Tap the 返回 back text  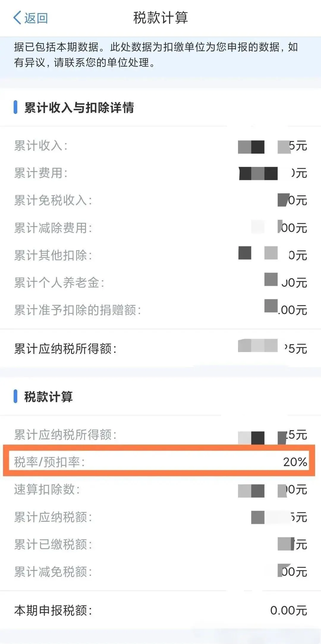click(x=36, y=18)
